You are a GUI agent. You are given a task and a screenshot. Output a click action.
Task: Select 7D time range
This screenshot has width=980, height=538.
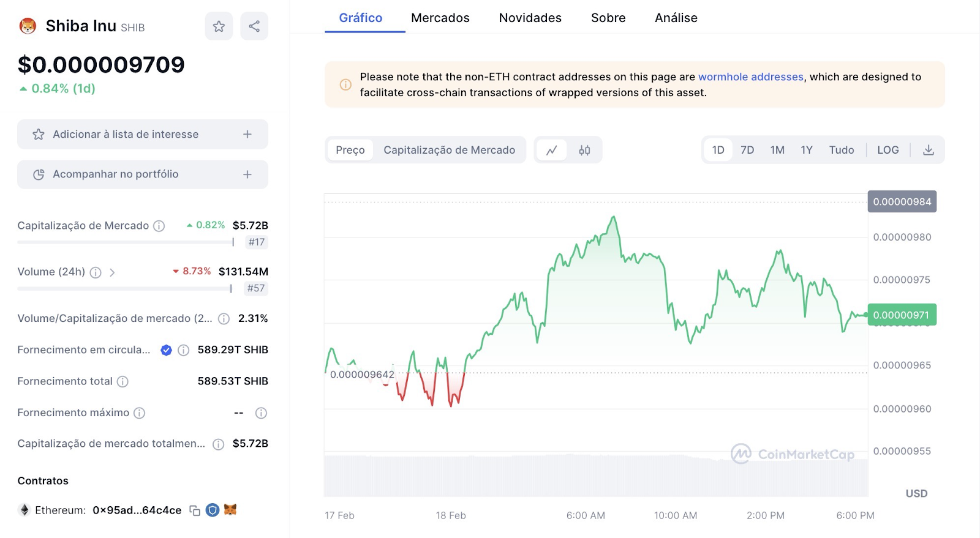tap(747, 150)
